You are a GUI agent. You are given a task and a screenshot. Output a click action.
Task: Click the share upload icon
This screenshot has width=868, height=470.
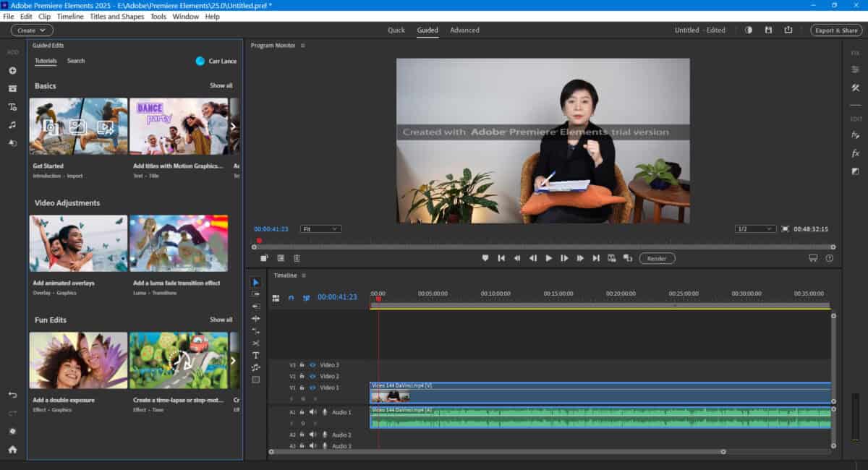pyautogui.click(x=788, y=30)
